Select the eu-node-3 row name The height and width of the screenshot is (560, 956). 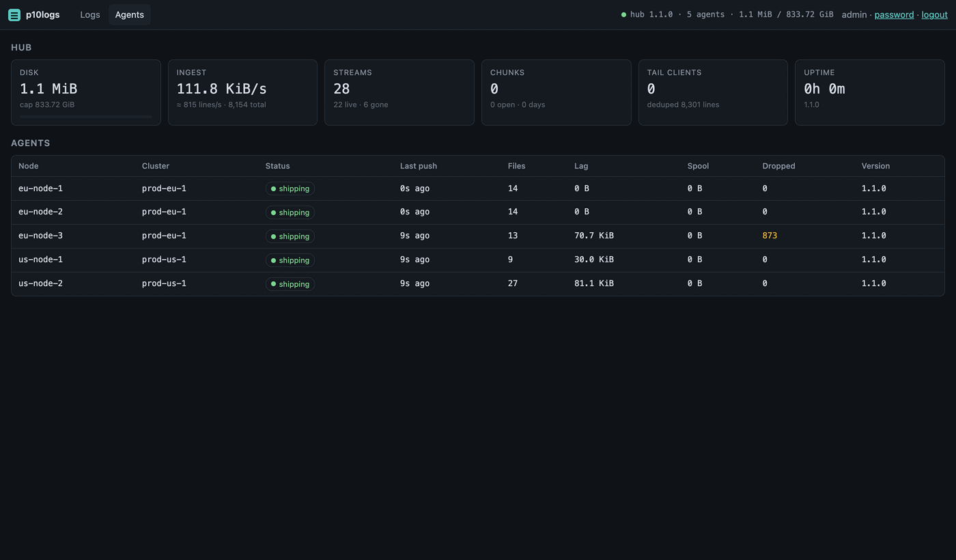[x=40, y=236]
